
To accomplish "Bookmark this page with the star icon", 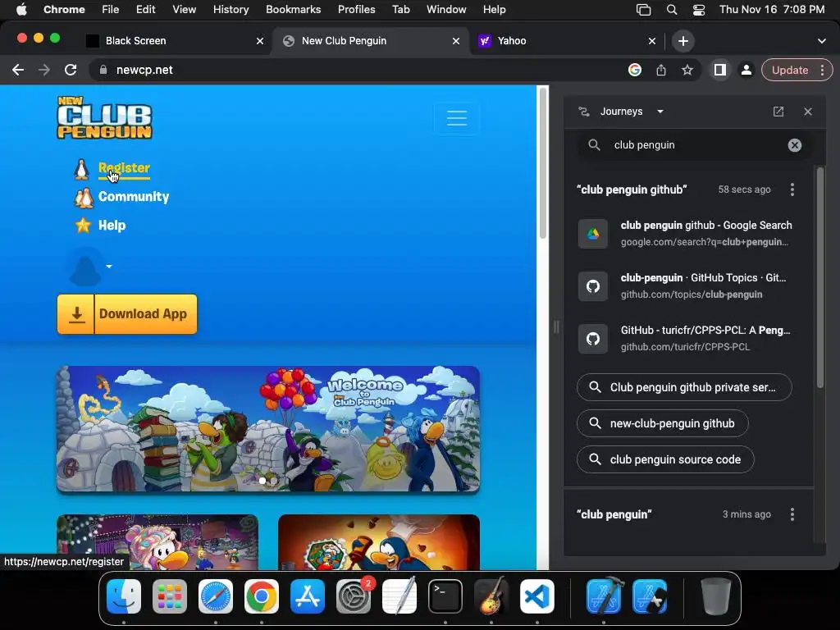I will pos(687,71).
